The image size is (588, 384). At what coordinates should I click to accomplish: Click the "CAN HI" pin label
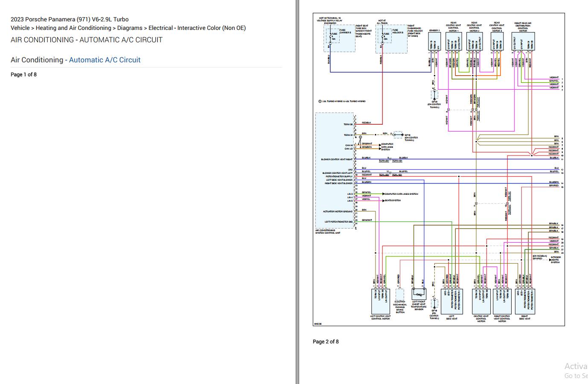coord(349,145)
